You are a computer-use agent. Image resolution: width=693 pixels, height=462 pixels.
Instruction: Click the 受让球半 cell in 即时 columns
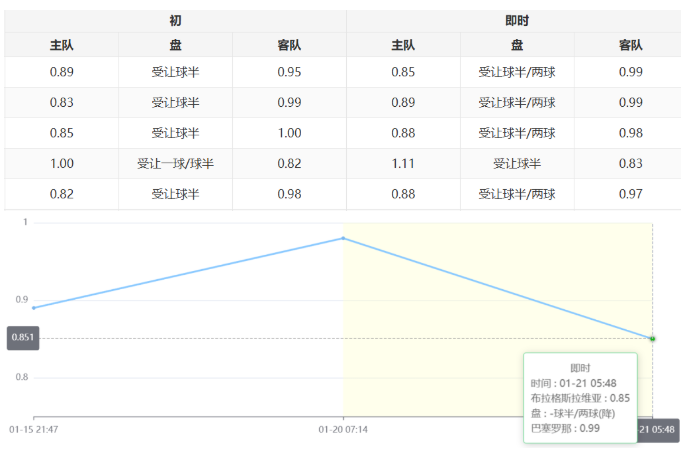click(x=517, y=164)
